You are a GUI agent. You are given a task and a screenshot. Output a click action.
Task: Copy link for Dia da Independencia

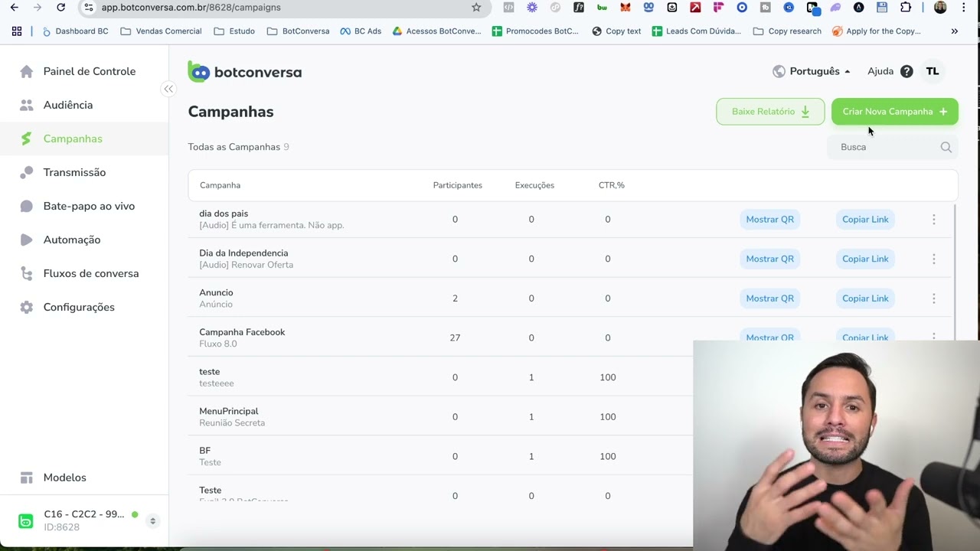tap(865, 259)
